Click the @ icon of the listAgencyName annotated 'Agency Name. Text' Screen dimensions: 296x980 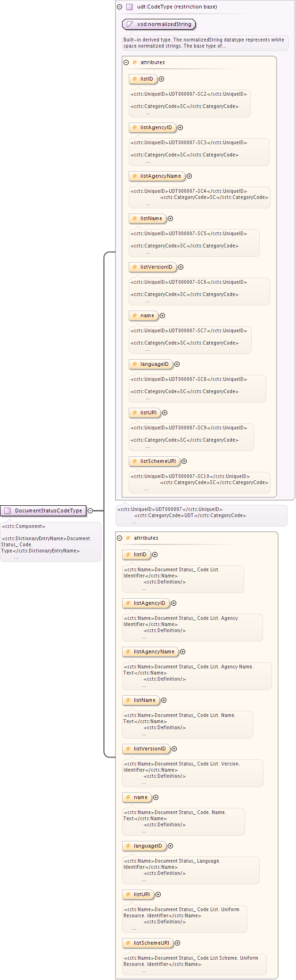click(128, 651)
